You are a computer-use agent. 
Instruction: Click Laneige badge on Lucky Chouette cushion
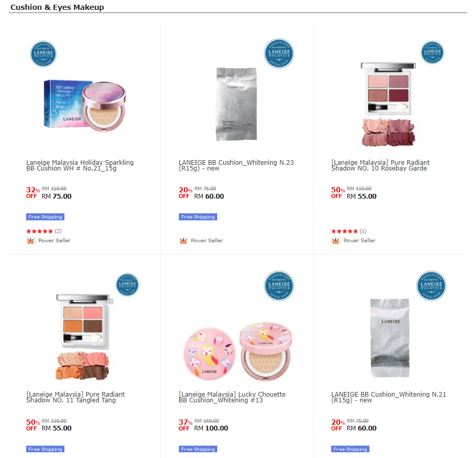[279, 286]
